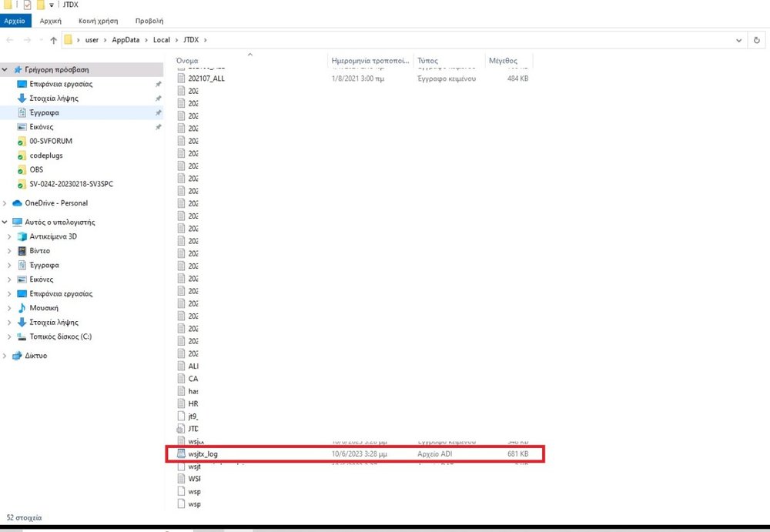Viewport: 770px width, 532px height.
Task: Collapse the Γρήγορη πρόσβαση section
Action: [6, 69]
